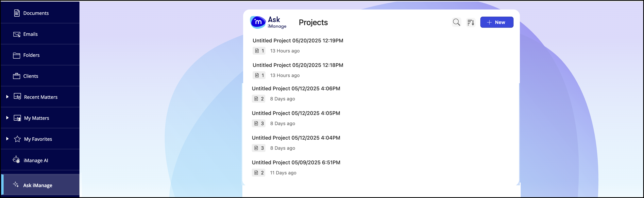Click the Ask iManage logo

tap(268, 23)
